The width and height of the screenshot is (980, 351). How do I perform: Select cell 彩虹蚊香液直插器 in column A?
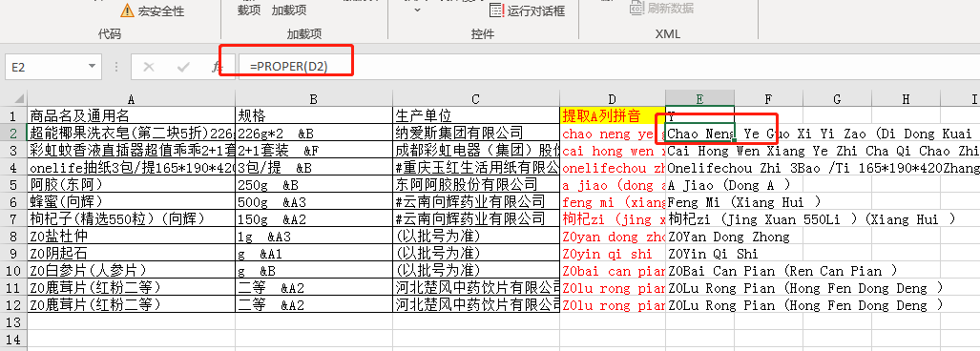pyautogui.click(x=132, y=151)
